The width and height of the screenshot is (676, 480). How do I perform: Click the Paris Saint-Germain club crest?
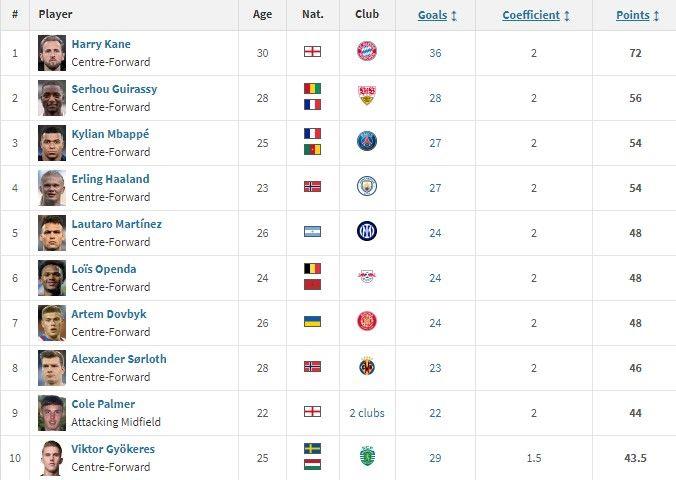tap(367, 142)
